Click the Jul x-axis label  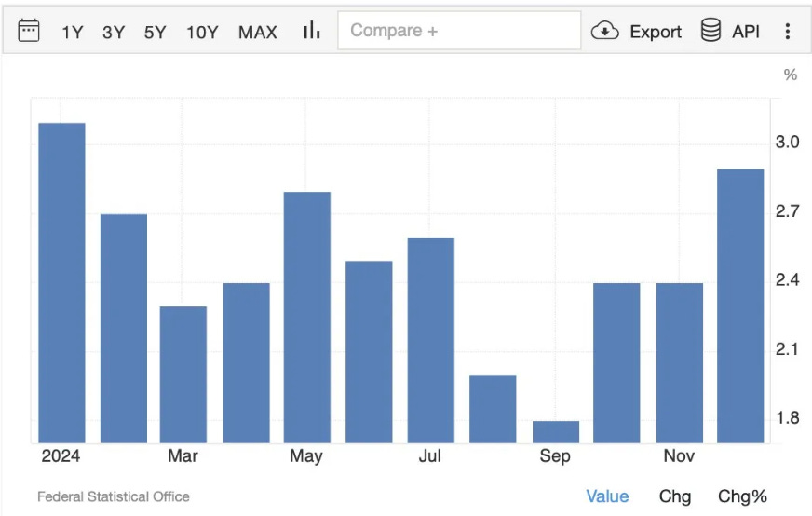430,455
